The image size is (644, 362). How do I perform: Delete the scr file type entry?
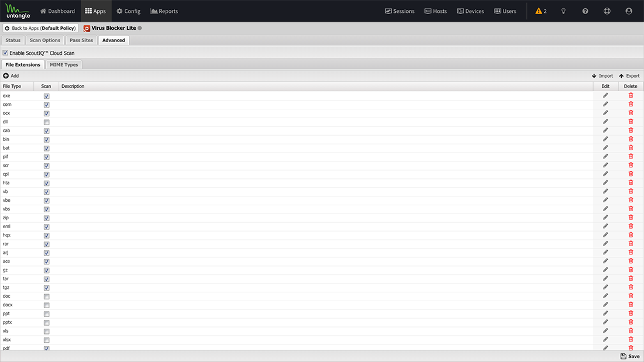point(631,166)
